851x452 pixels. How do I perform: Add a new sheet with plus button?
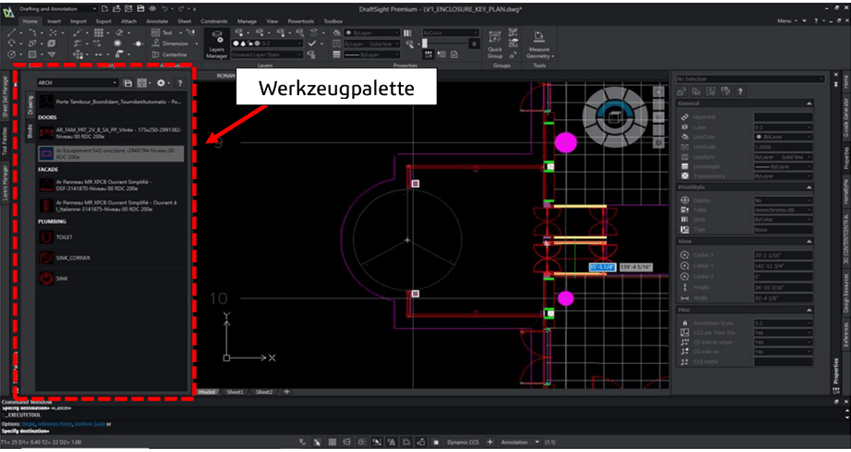tap(286, 392)
